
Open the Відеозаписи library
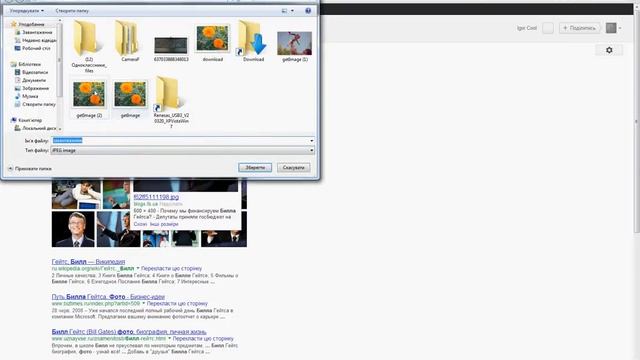31,72
